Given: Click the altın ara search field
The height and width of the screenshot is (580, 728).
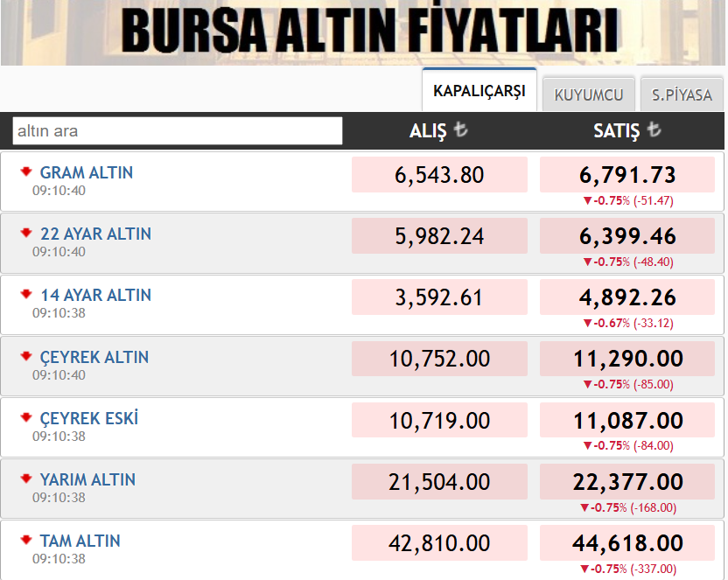Looking at the screenshot, I should point(175,130).
